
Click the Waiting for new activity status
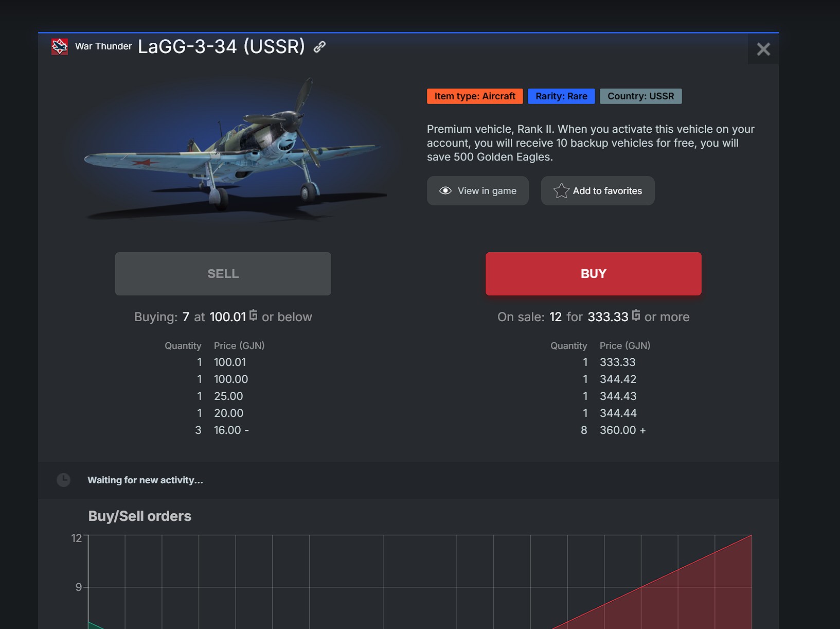click(145, 480)
